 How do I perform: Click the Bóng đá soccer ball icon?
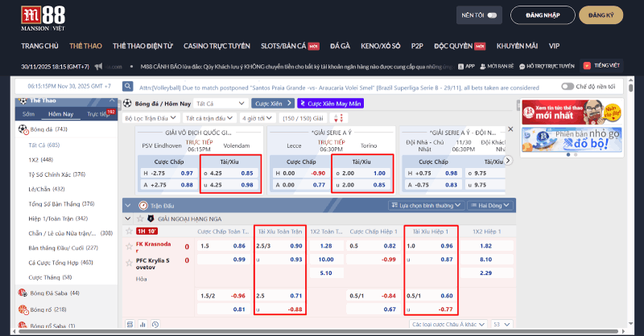pos(23,129)
